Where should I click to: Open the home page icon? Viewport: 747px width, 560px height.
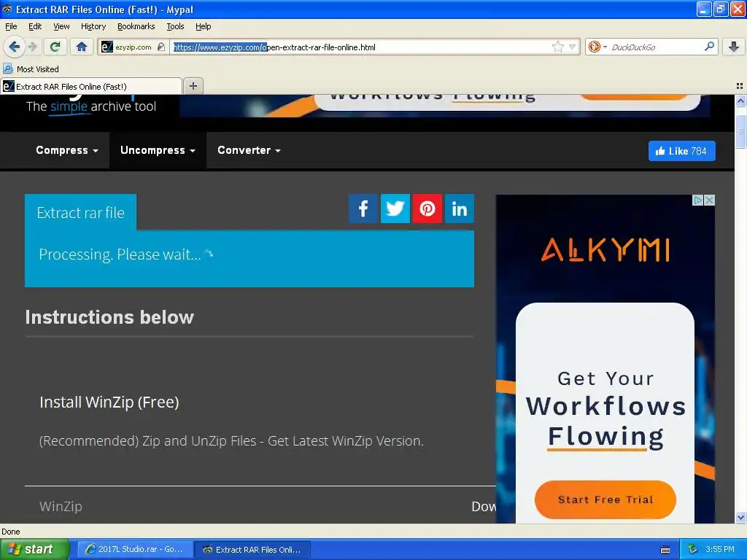click(x=82, y=47)
